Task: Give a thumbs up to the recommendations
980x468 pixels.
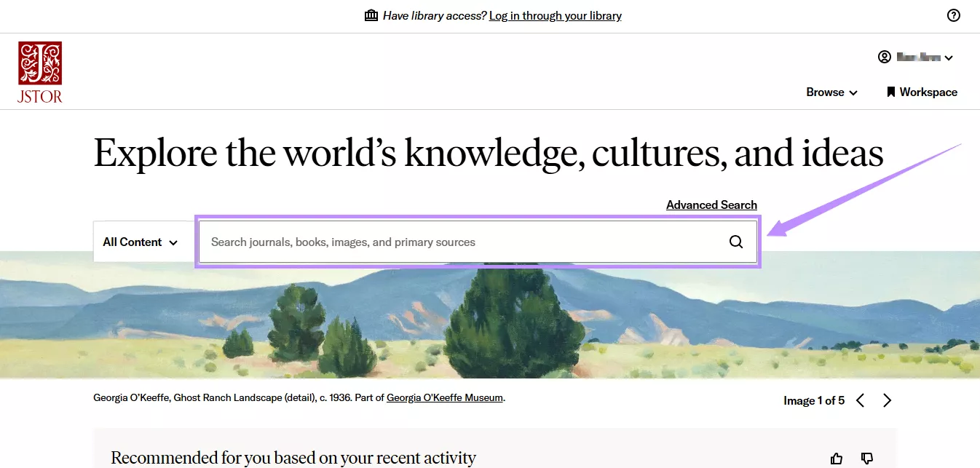Action: [x=836, y=458]
